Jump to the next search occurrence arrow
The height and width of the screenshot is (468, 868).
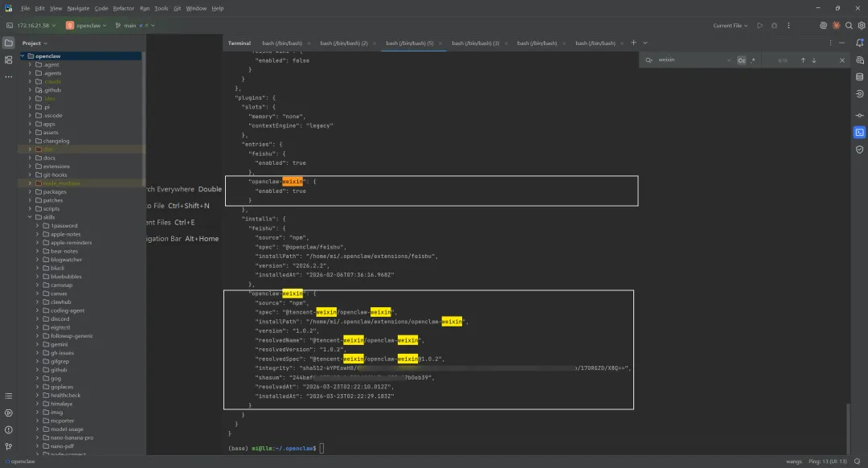click(813, 60)
